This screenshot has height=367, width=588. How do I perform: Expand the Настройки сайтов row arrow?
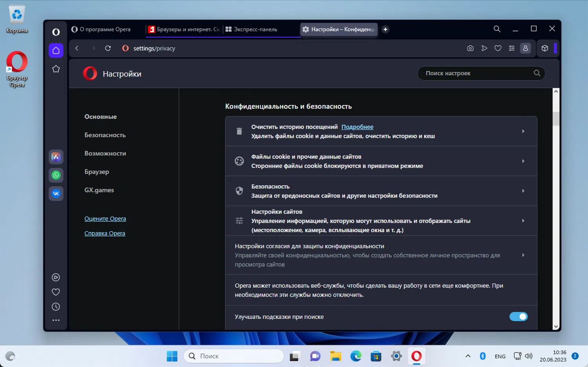coord(523,221)
